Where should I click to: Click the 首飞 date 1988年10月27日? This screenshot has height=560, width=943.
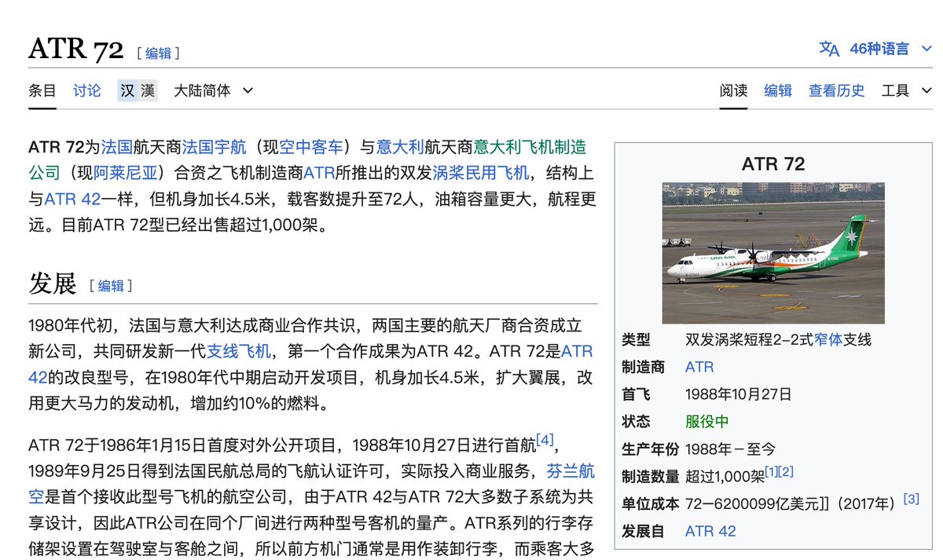[x=739, y=394]
